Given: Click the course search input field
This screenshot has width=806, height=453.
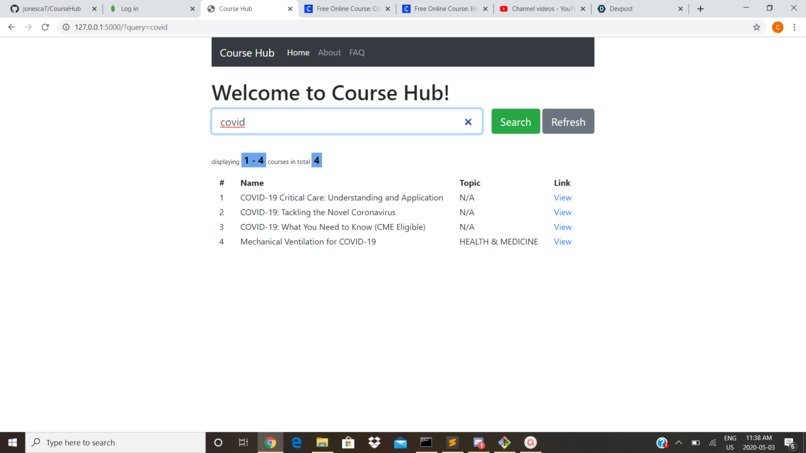Looking at the screenshot, I should [347, 121].
